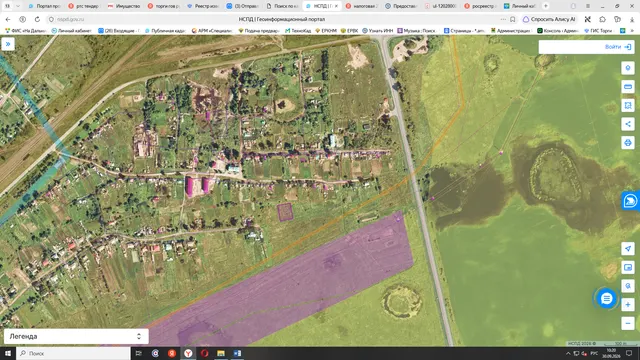The height and width of the screenshot is (360, 640).
Task: Click the my-location arrow icon
Action: pyautogui.click(x=628, y=249)
